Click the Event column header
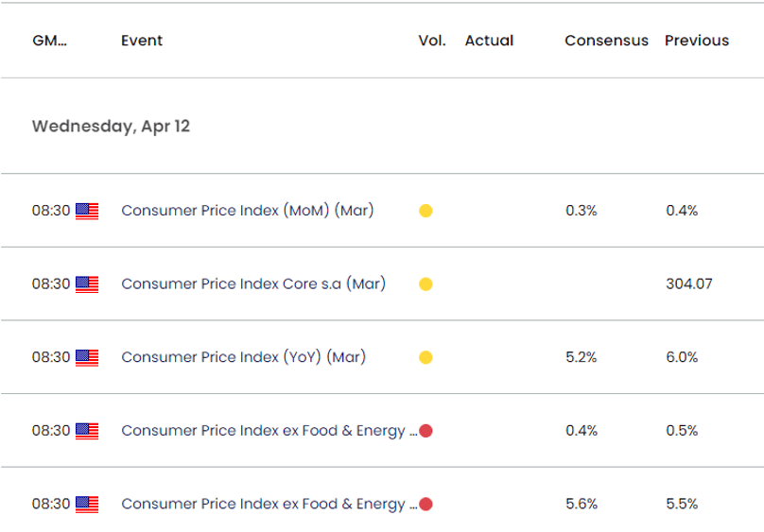 (x=142, y=41)
